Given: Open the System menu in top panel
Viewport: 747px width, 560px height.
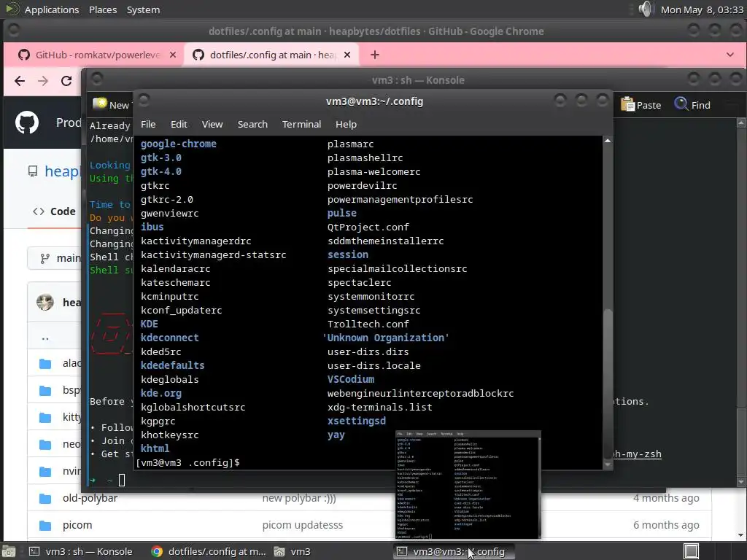Looking at the screenshot, I should 143,9.
